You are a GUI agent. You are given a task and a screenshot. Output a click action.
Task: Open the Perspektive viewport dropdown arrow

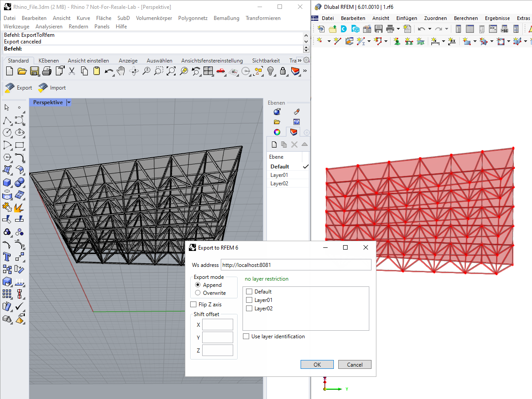pos(68,102)
